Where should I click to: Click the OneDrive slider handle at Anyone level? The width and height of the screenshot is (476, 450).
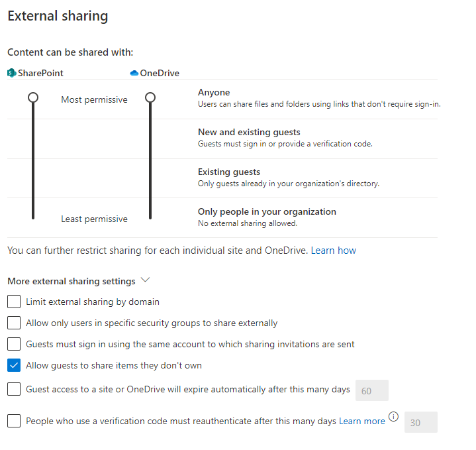150,97
